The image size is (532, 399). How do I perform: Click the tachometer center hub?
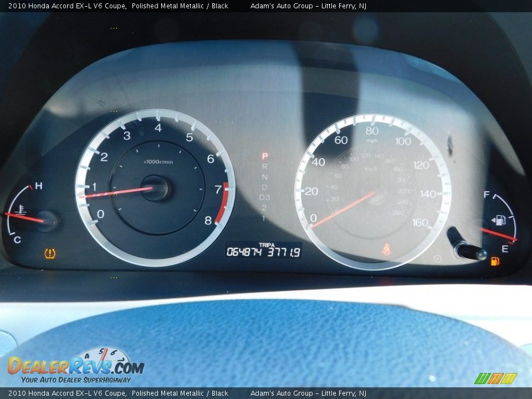[156, 188]
